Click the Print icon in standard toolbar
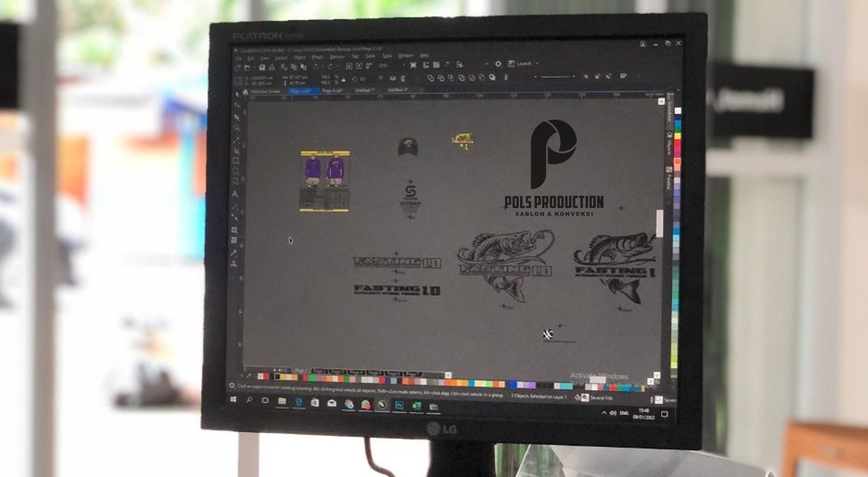Image resolution: width=868 pixels, height=477 pixels. pos(272,67)
